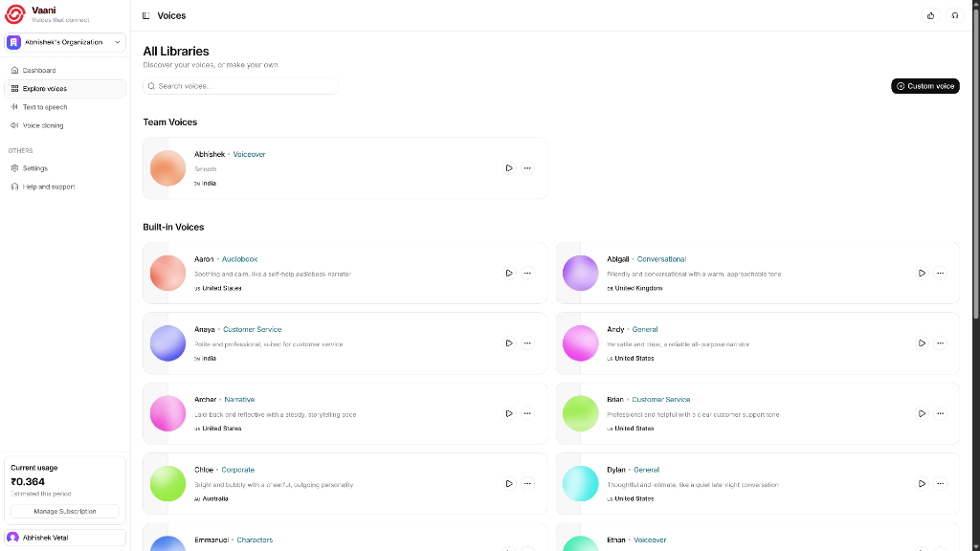
Task: Click the Built-in Voices heading
Action: (173, 227)
